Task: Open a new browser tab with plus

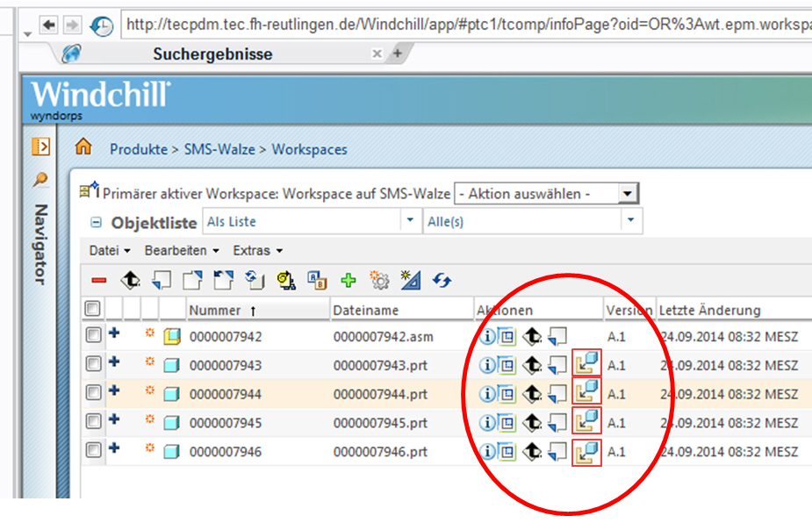Action: tap(397, 53)
